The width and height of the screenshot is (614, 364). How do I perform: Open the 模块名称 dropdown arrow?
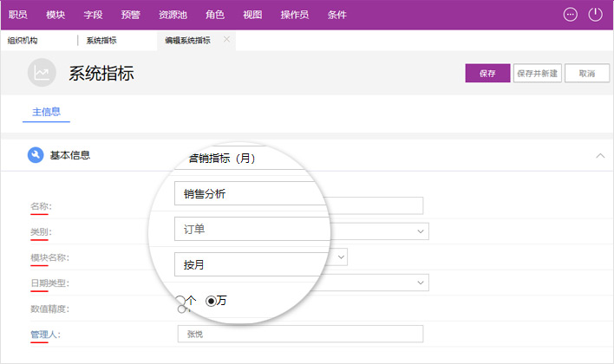[x=341, y=257]
